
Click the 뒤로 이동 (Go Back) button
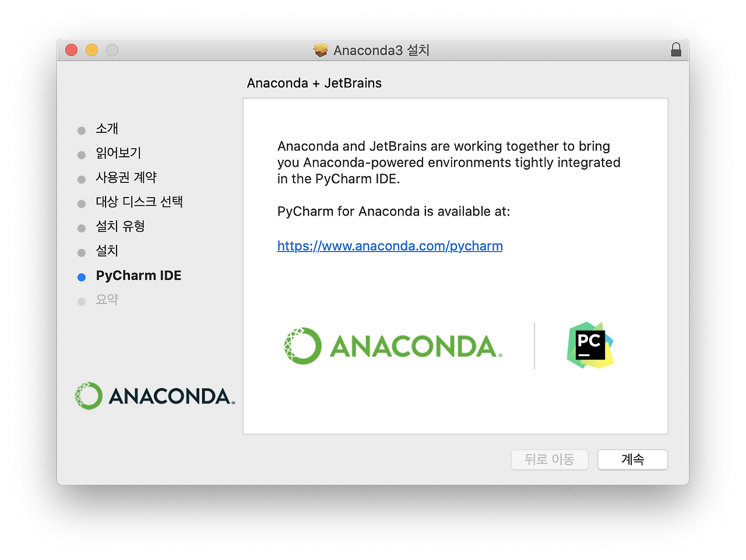(x=550, y=460)
